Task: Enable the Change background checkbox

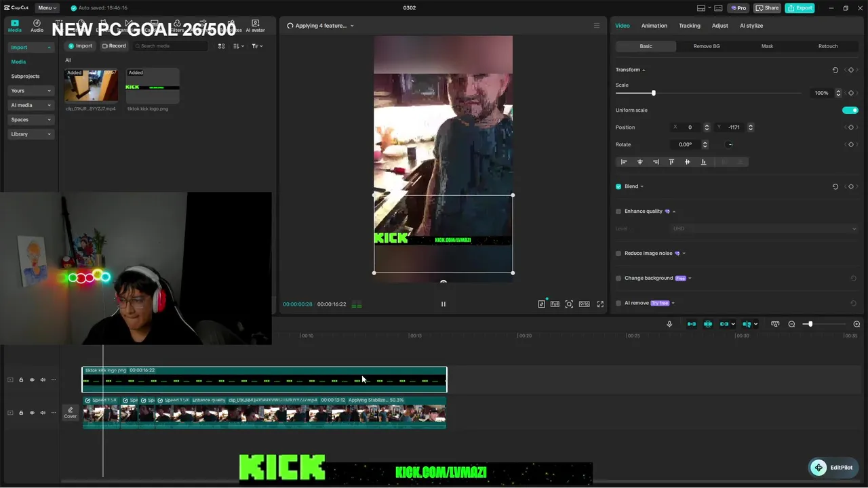Action: point(618,278)
